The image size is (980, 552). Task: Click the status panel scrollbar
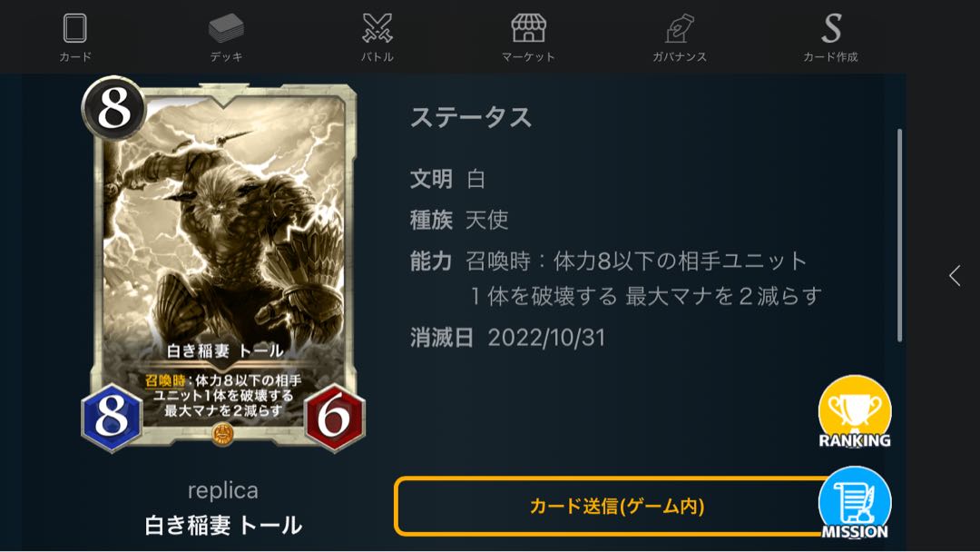899,235
